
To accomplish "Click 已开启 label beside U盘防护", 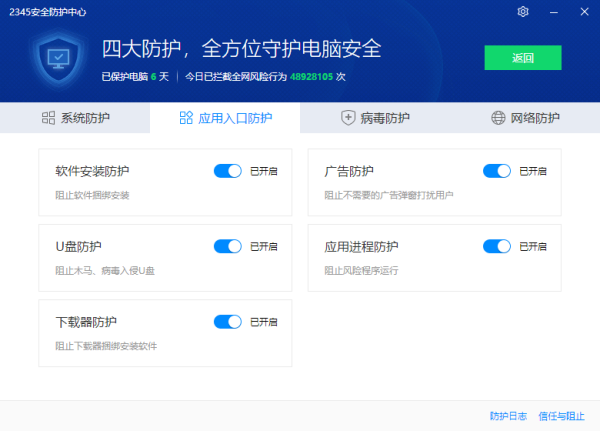I will pos(264,247).
